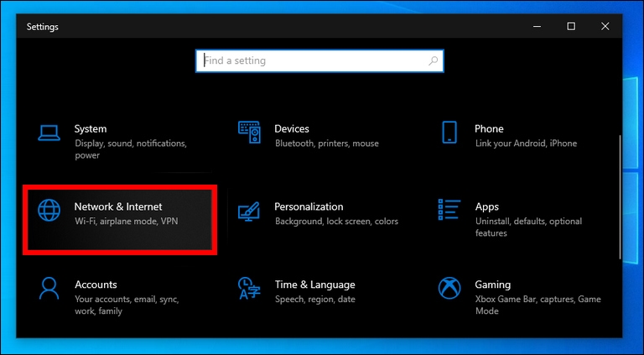Open System settings title
Screen dimensions: 644x355
91,129
